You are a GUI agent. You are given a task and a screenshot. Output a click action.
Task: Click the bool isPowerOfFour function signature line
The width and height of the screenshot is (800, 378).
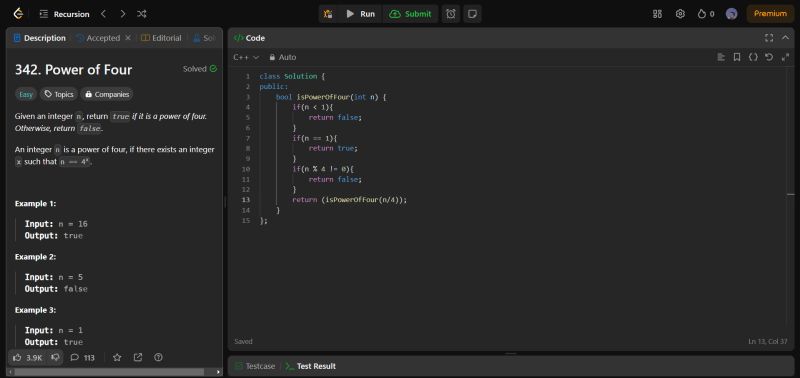(x=331, y=97)
